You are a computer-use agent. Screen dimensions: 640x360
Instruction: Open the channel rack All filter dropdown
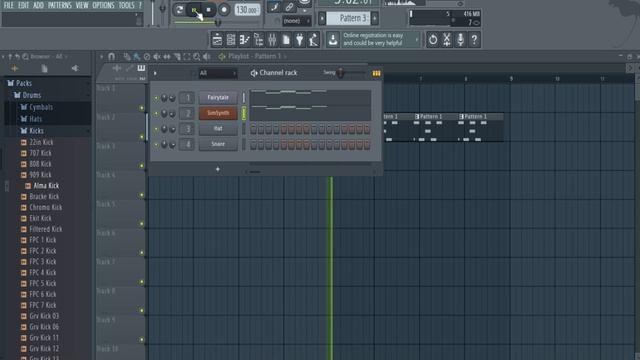point(218,73)
